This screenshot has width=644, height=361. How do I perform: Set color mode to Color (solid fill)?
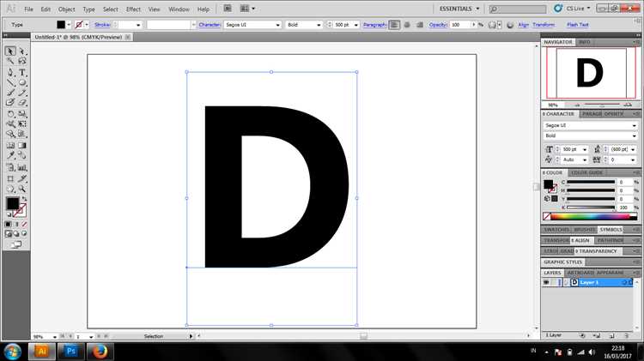(9, 225)
